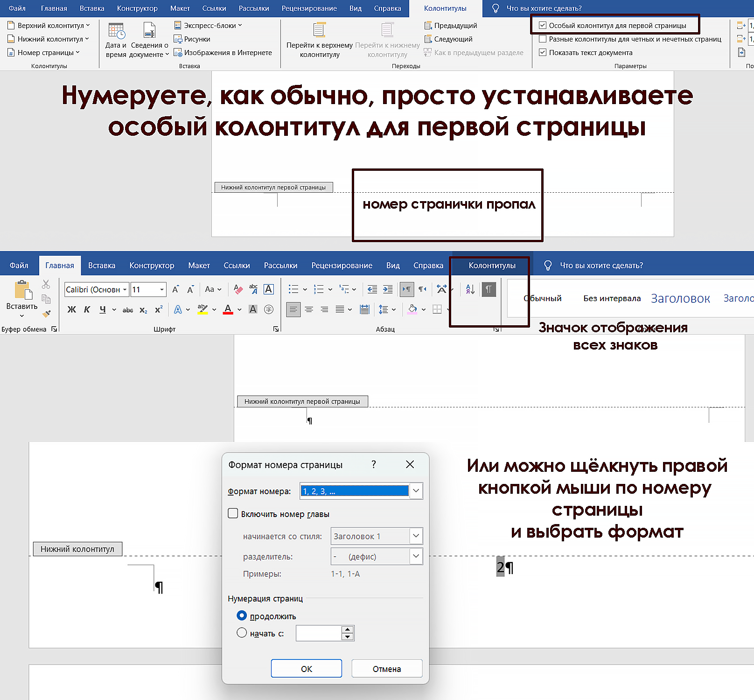The image size is (754, 700).
Task: Click the Рисунки picture icon
Action: point(178,39)
